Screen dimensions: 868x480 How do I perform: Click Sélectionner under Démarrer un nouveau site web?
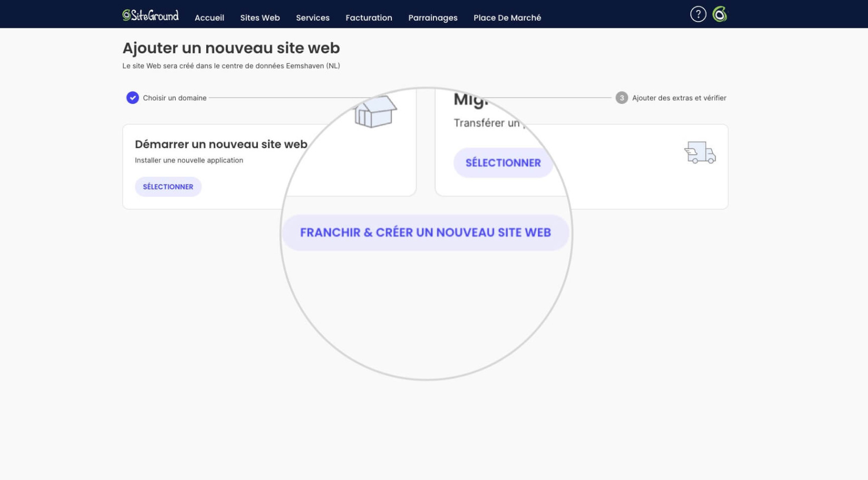click(168, 187)
